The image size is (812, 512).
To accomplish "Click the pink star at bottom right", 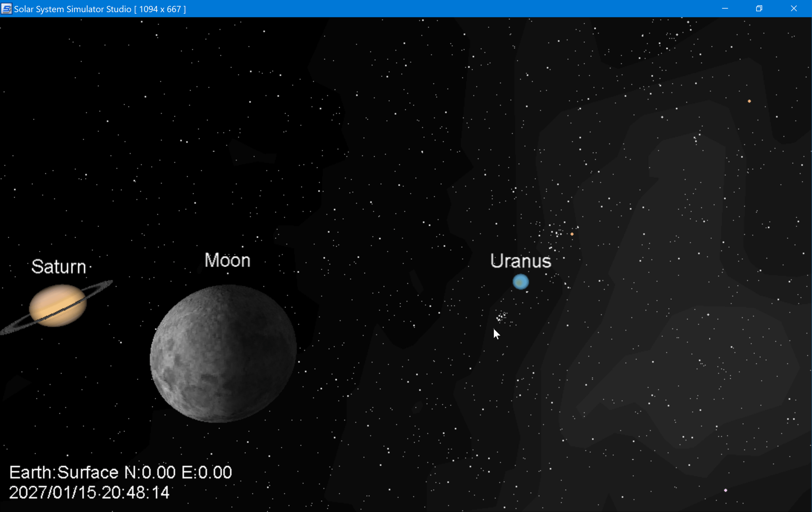I will point(726,490).
